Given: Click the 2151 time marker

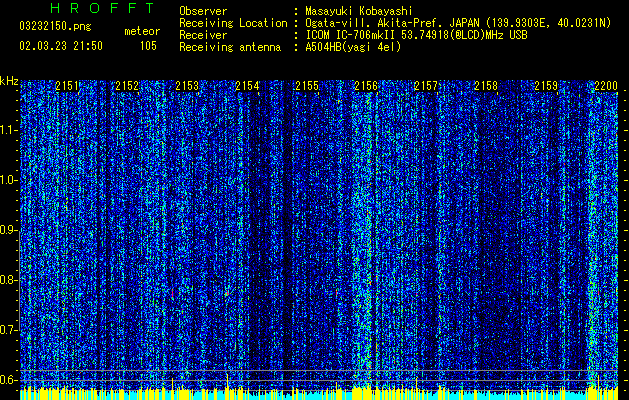Looking at the screenshot, I should (67, 86).
